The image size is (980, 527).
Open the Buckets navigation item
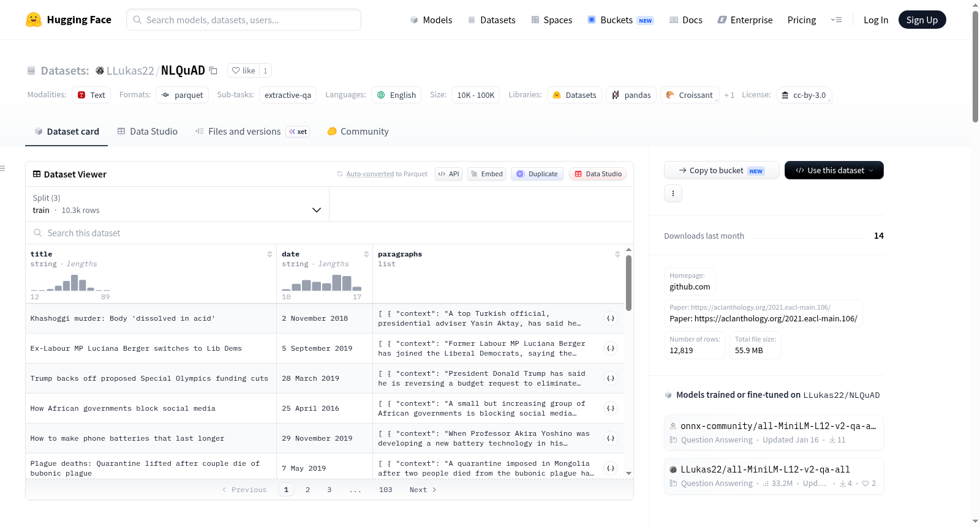click(620, 20)
